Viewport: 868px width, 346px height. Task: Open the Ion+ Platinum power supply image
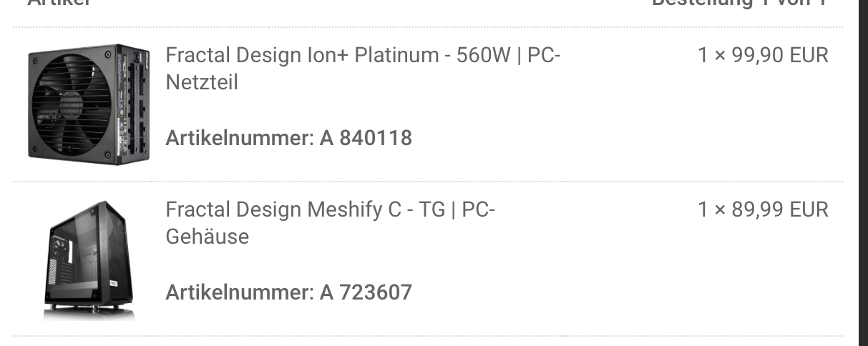[89, 104]
